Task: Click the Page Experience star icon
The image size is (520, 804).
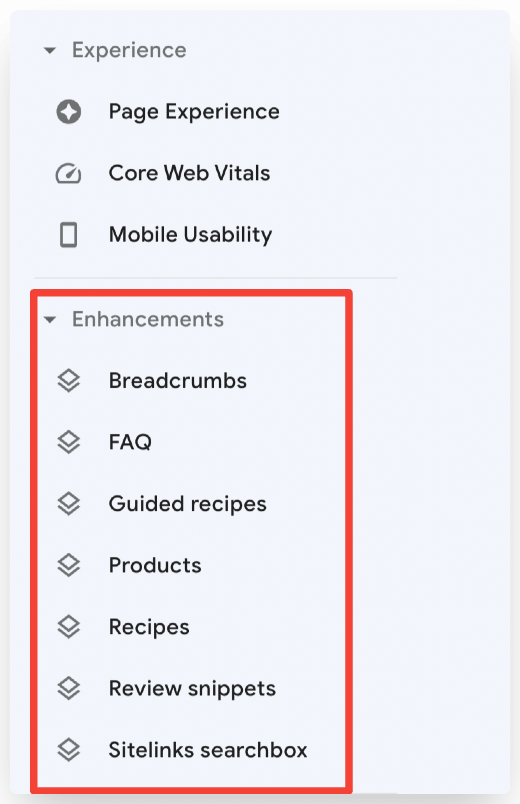Action: coord(69,112)
